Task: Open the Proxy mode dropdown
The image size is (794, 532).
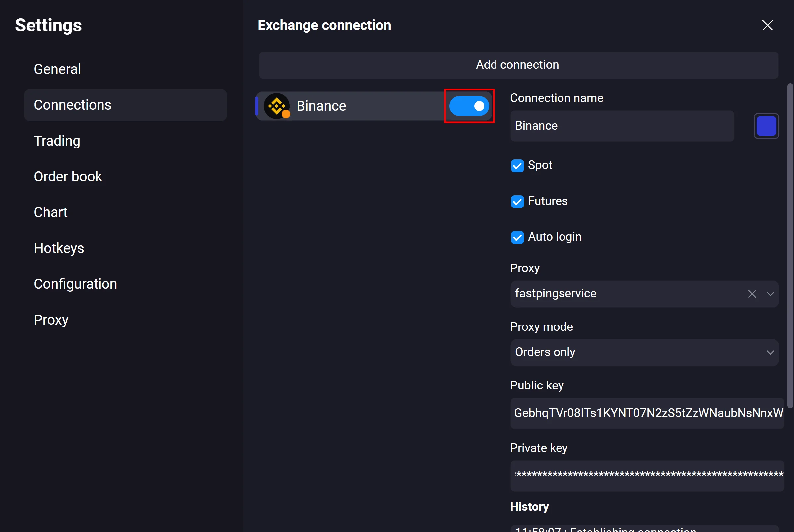Action: (644, 353)
